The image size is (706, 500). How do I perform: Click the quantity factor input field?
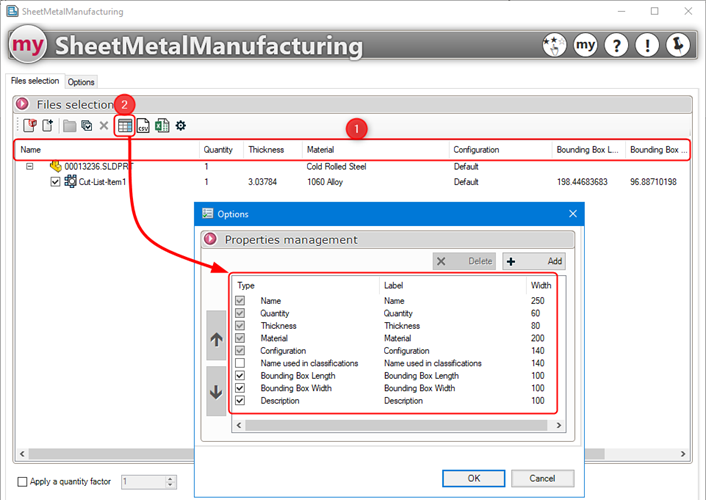[x=143, y=482]
